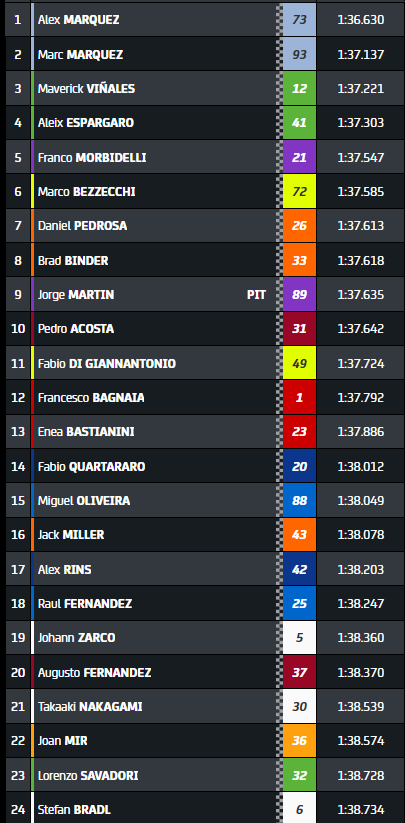The image size is (405, 823).
Task: Click Fabio DI GIANNANTONIO name
Action: (106, 363)
